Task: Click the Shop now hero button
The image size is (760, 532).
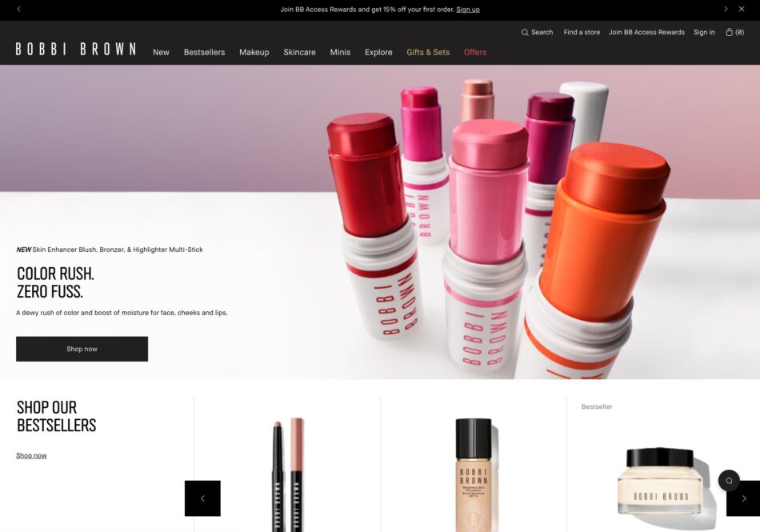Action: (x=82, y=349)
